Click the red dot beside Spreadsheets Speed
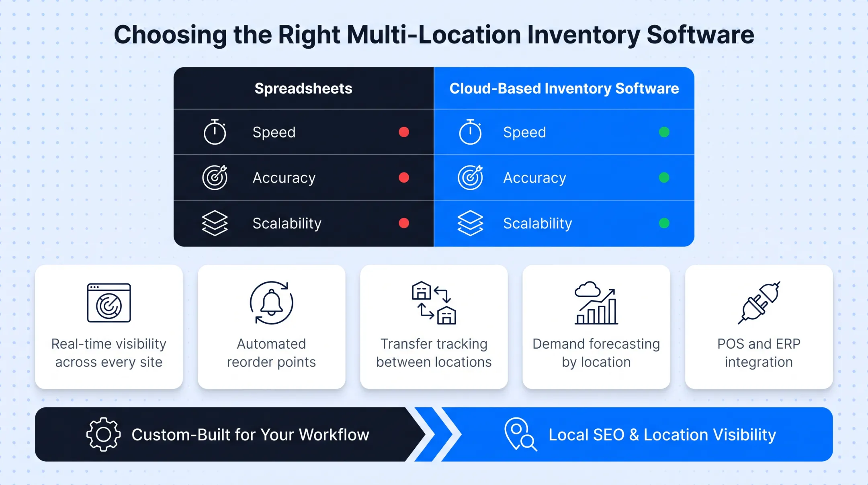 pos(404,132)
